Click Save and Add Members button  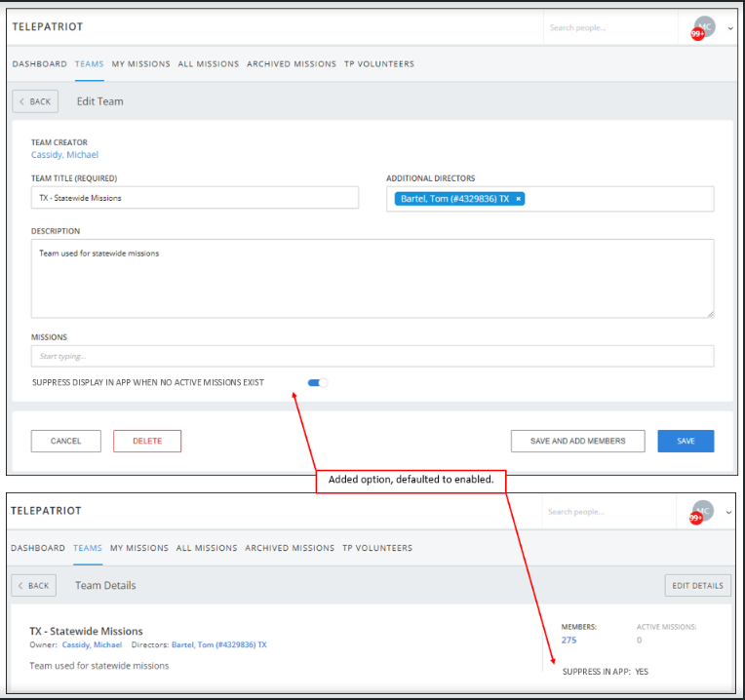click(x=577, y=441)
